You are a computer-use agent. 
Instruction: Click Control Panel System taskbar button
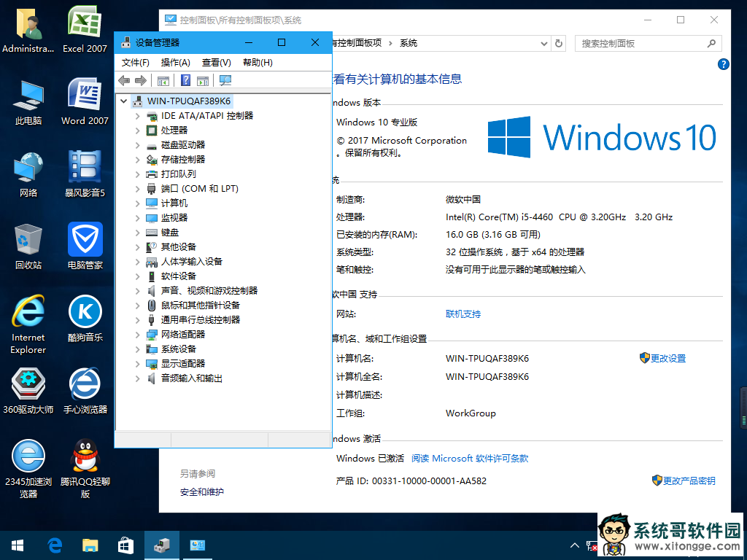tap(197, 545)
